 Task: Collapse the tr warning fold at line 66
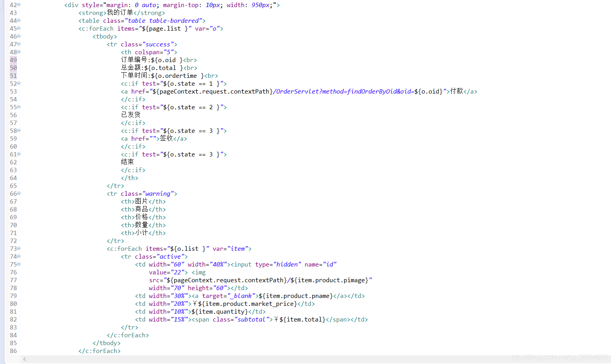19,193
